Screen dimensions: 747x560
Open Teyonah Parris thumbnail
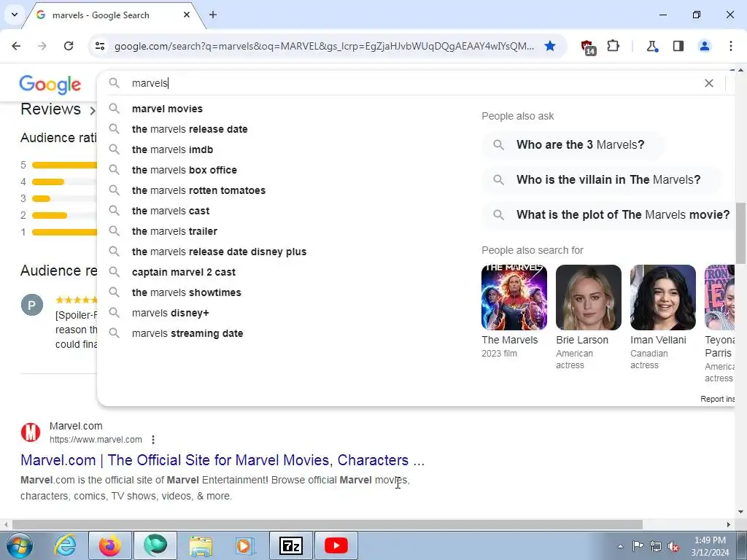coord(719,297)
